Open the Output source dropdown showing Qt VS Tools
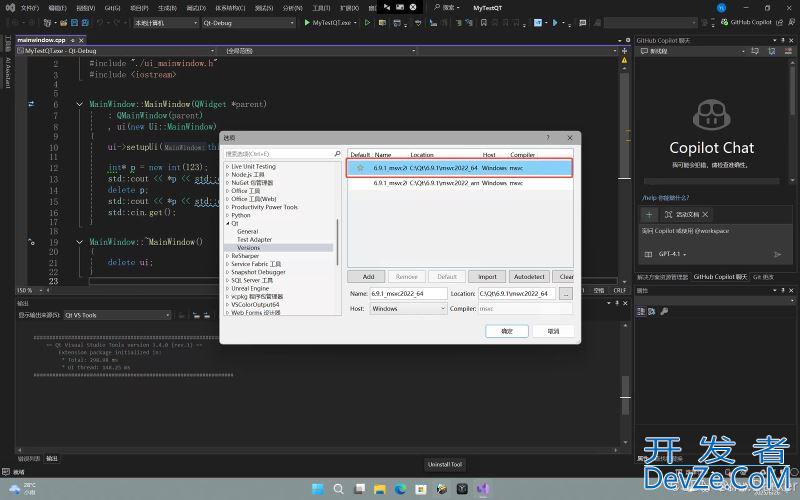The height and width of the screenshot is (500, 800). click(x=117, y=315)
